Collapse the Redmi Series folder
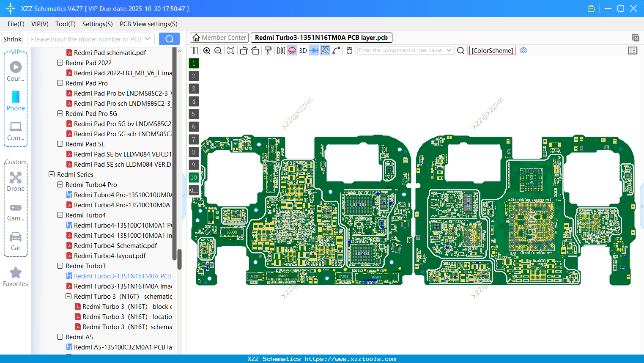Viewport: 644px width, 363px height. [x=52, y=174]
